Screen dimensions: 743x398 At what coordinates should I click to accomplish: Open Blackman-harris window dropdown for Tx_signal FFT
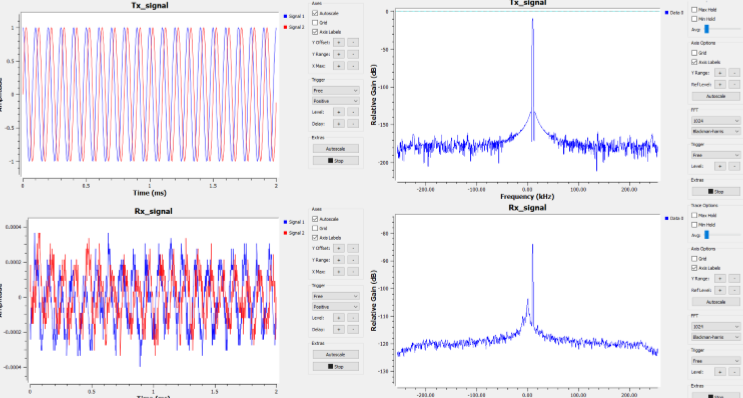tap(716, 131)
